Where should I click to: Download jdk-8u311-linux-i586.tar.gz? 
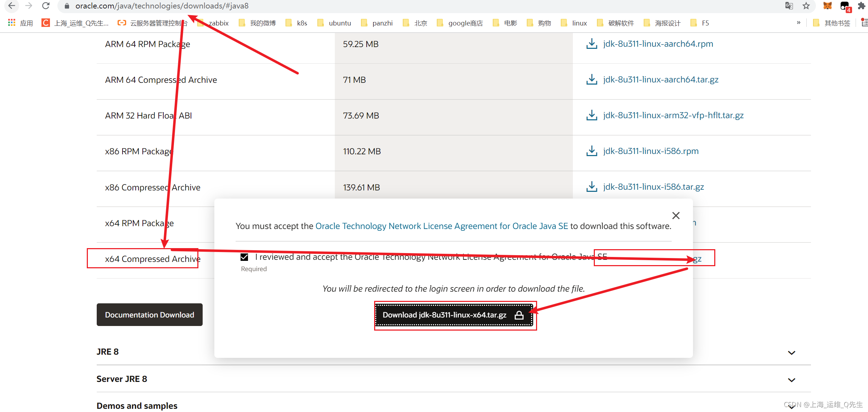click(654, 187)
